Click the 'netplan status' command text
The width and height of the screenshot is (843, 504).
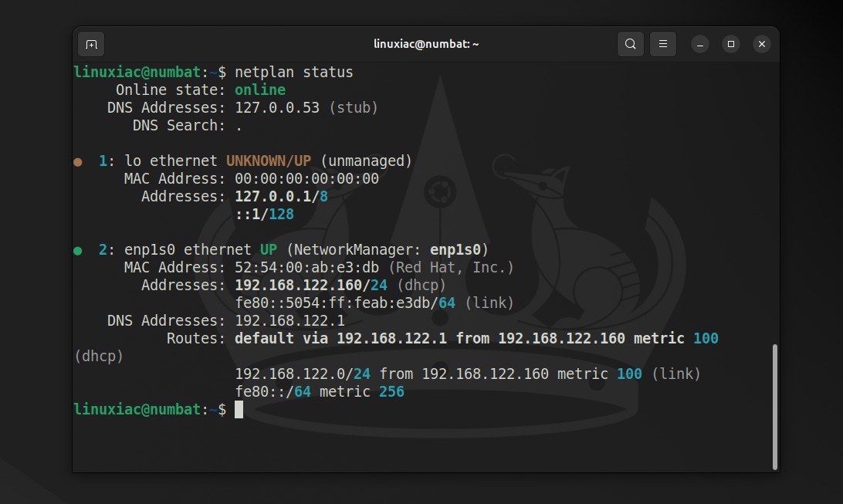tap(293, 72)
